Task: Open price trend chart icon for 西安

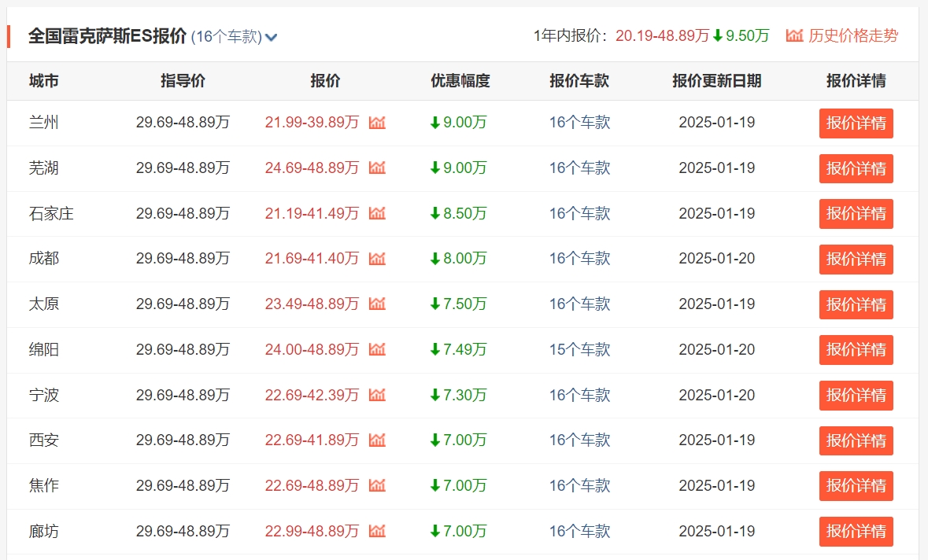Action: (377, 440)
